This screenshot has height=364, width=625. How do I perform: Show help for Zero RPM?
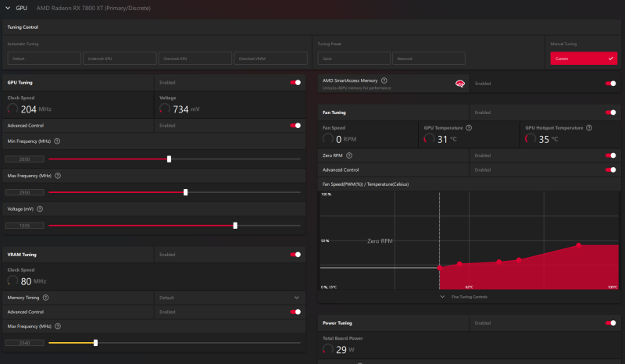click(x=349, y=155)
